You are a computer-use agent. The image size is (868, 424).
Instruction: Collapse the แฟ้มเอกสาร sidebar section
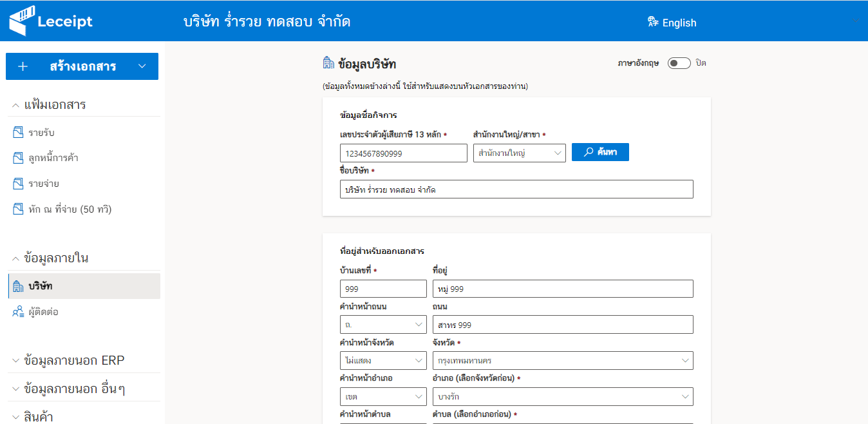[x=15, y=105]
